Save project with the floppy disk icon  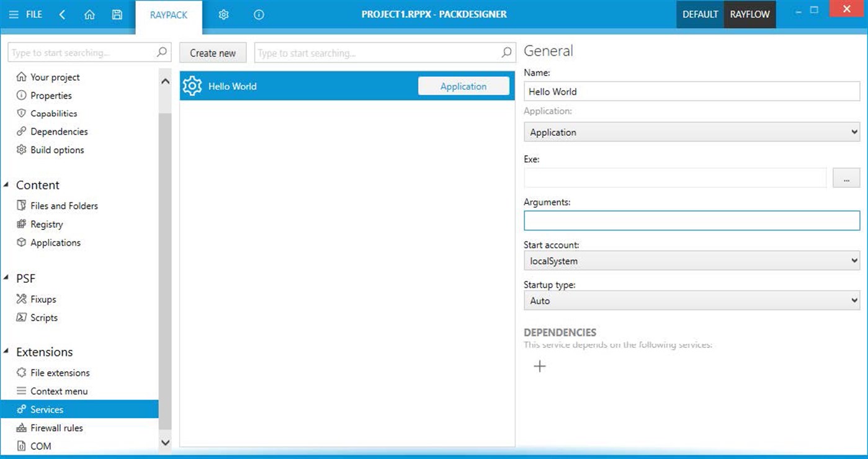(117, 14)
